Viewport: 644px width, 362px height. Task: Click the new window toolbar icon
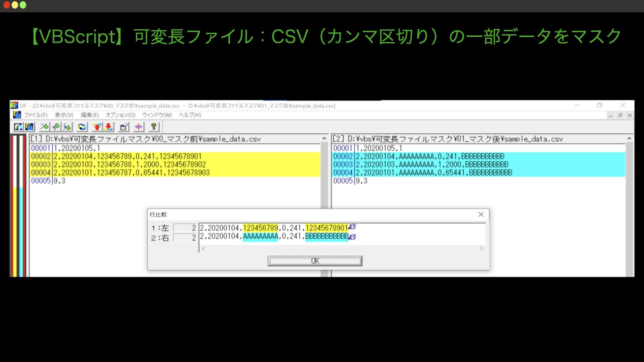pyautogui.click(x=123, y=127)
